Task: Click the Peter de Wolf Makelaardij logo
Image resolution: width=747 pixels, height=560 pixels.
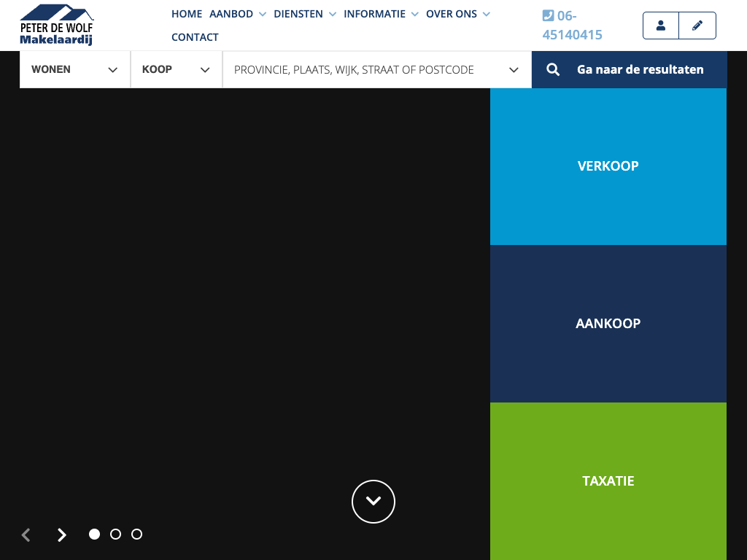Action: [x=57, y=25]
